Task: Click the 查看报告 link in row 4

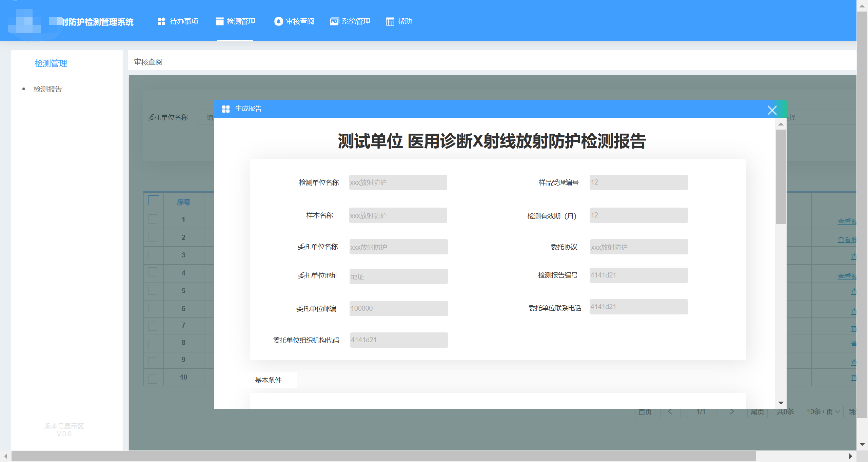Action: tap(847, 276)
